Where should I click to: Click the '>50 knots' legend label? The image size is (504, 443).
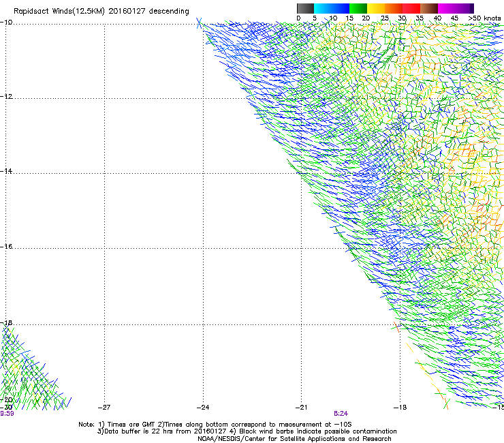(x=484, y=18)
